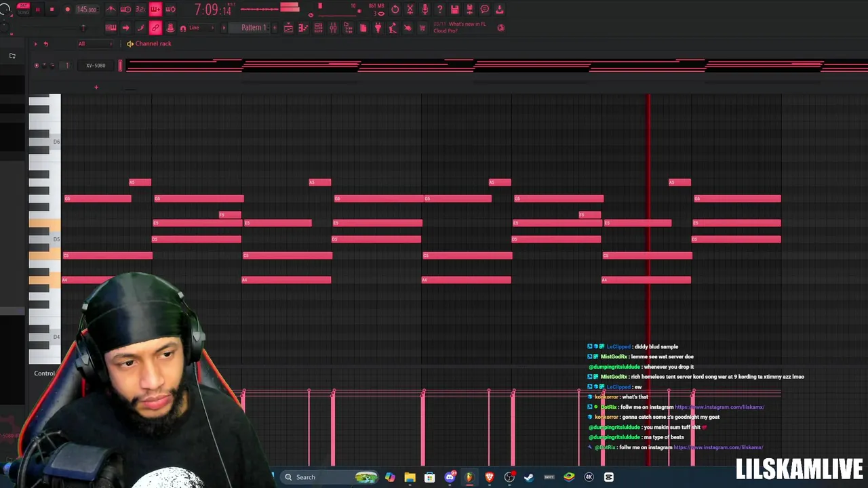Open the Channel rack view icon
The height and width of the screenshot is (488, 868).
[318, 28]
